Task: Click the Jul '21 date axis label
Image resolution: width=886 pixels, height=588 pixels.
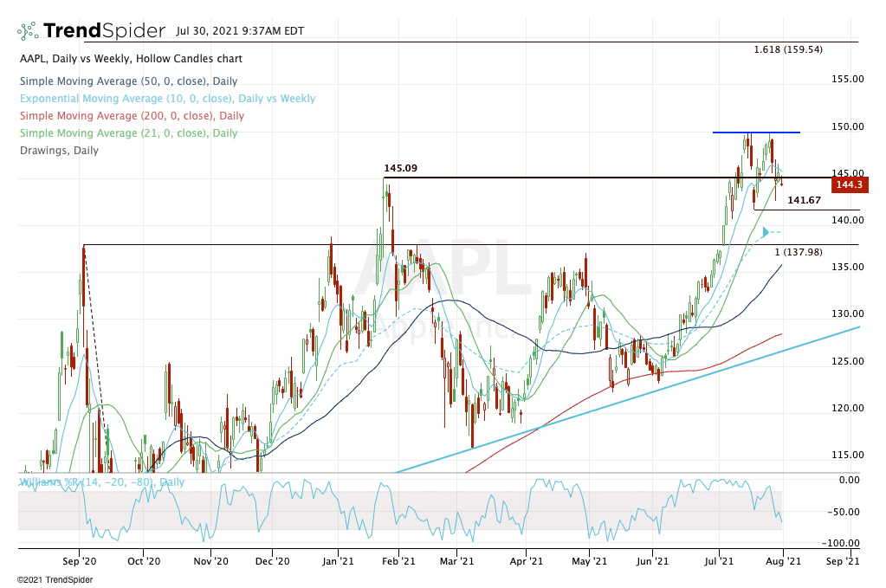Action: pos(719,561)
